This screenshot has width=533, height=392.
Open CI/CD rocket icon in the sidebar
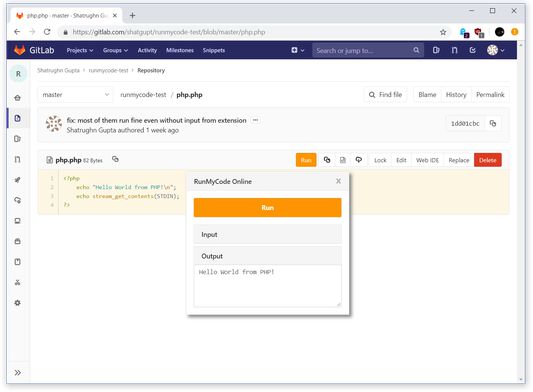click(18, 180)
